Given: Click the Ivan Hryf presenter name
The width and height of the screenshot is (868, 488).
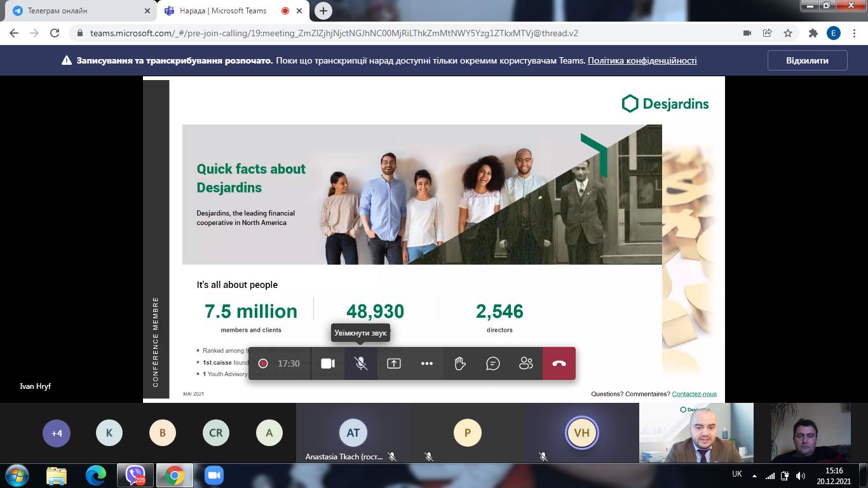Looking at the screenshot, I should [36, 386].
